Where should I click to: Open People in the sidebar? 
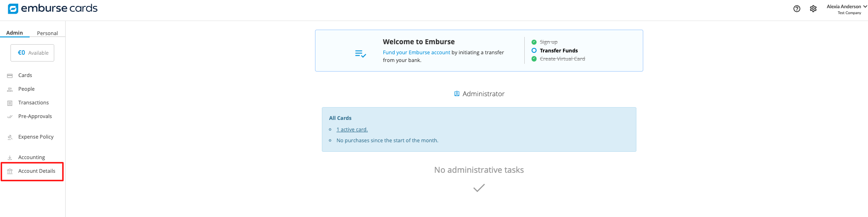26,89
